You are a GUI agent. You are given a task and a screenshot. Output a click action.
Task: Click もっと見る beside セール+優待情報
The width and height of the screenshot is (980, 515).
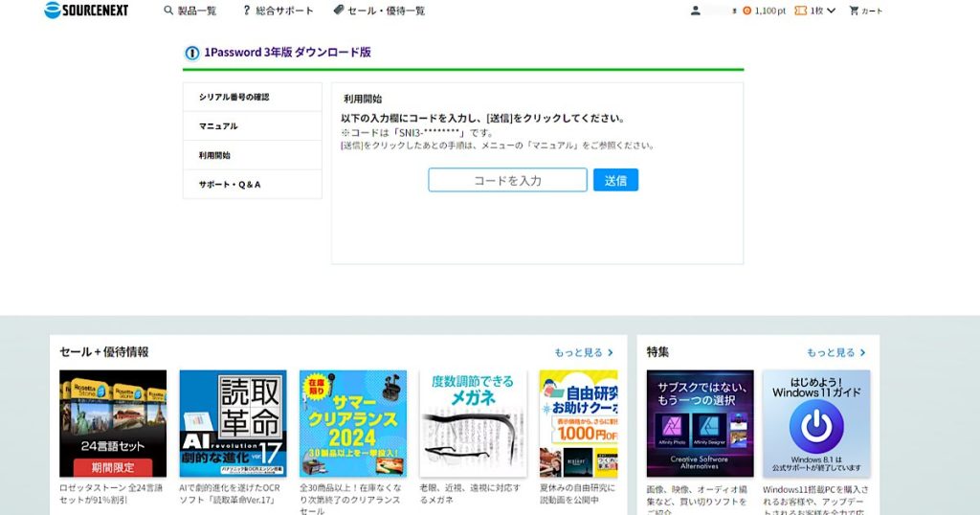coord(585,352)
